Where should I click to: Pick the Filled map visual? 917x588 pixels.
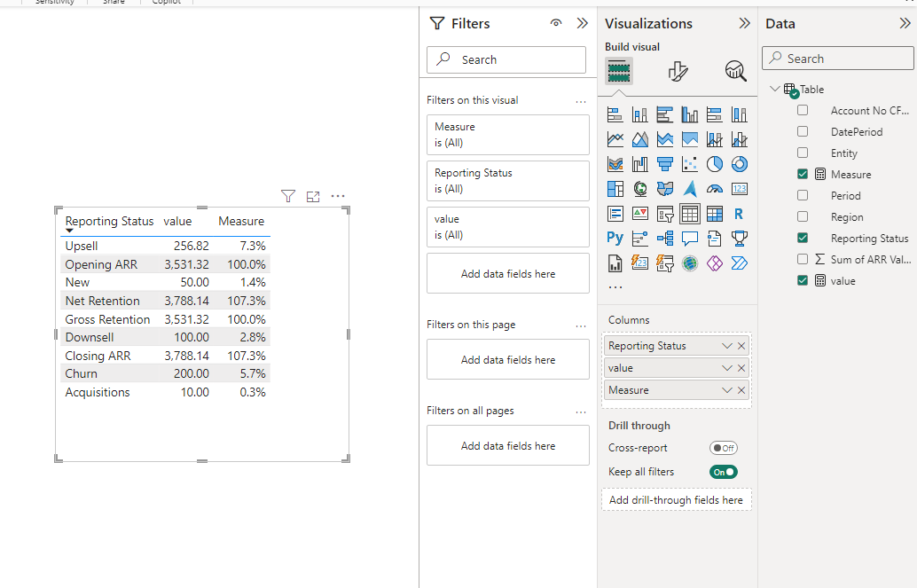click(x=665, y=189)
